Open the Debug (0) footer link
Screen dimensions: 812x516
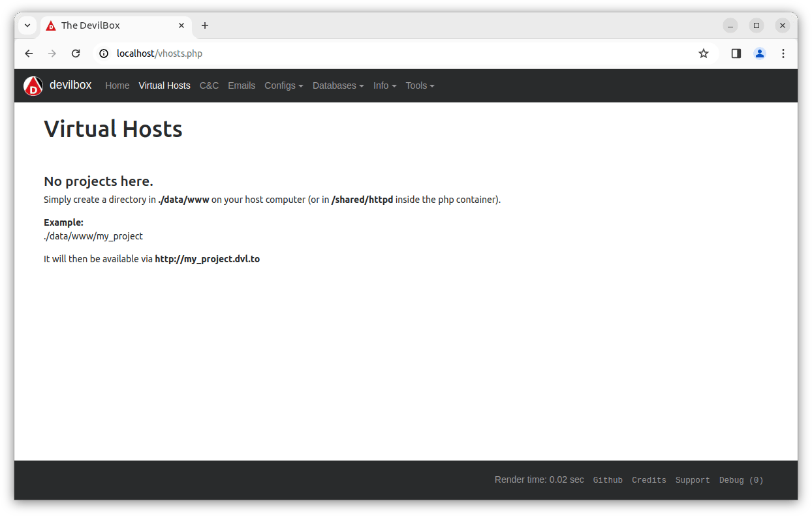[x=741, y=480]
